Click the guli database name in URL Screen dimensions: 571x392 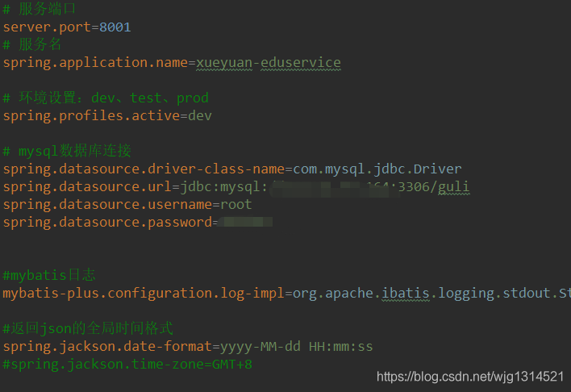[454, 187]
